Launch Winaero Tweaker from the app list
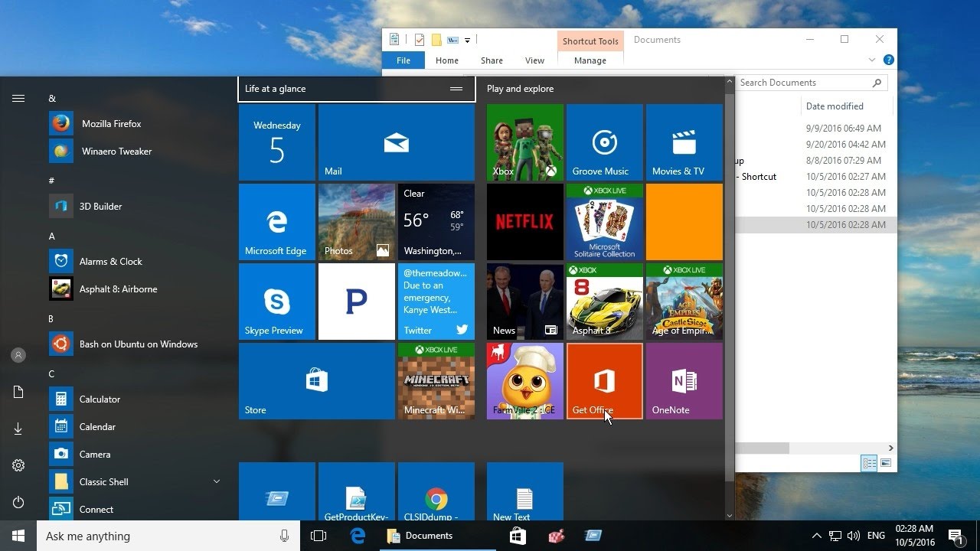Screen dimensions: 980x551 138,151
